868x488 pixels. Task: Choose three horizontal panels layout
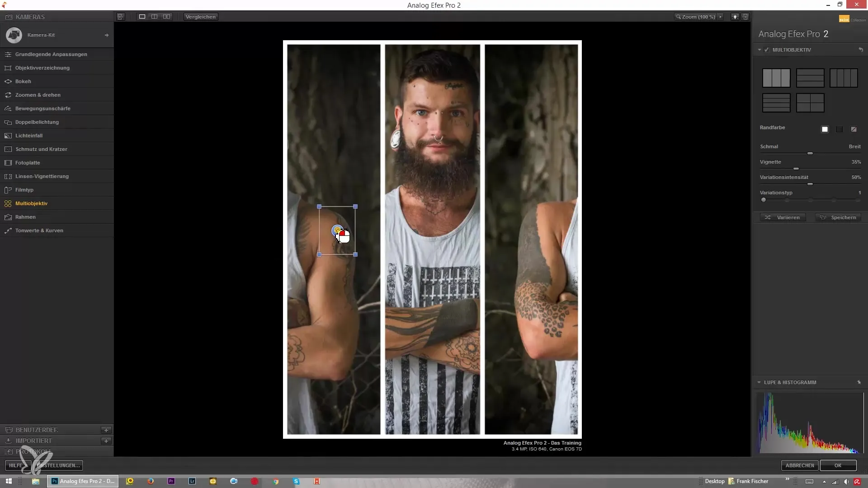(810, 78)
